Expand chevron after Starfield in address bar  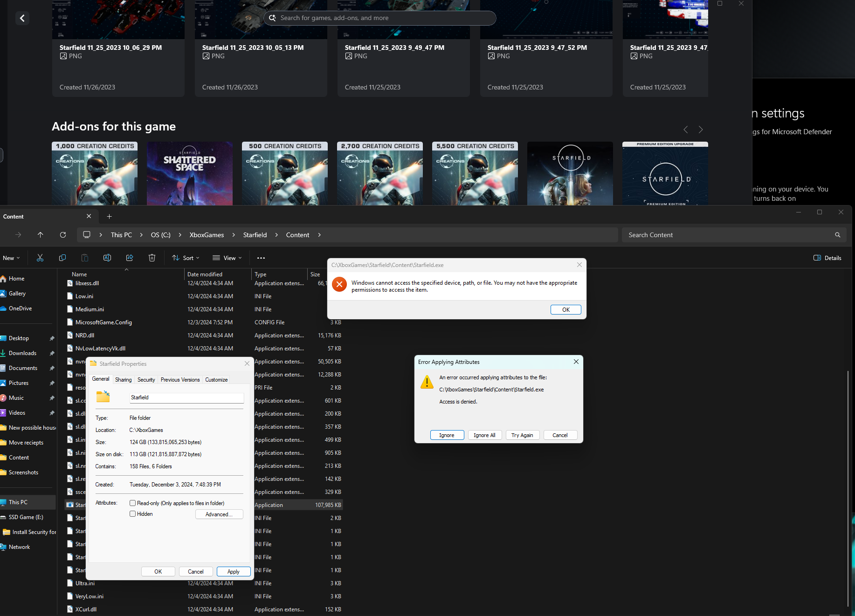pyautogui.click(x=276, y=235)
